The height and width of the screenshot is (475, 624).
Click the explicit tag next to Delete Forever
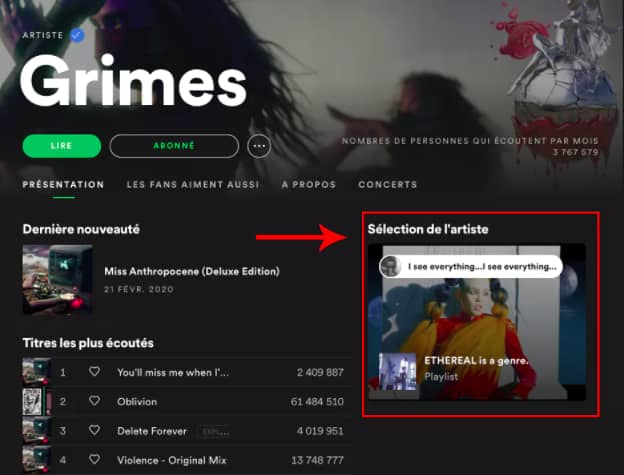[x=215, y=432]
